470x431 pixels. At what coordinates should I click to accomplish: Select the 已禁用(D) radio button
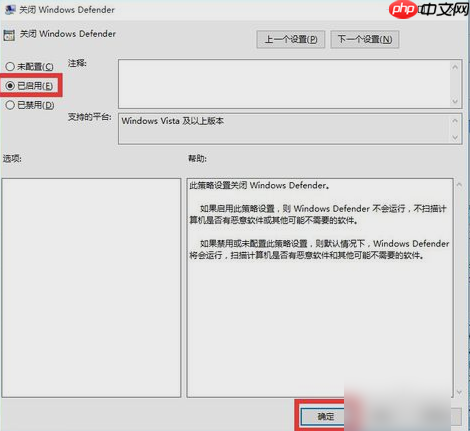coord(30,105)
